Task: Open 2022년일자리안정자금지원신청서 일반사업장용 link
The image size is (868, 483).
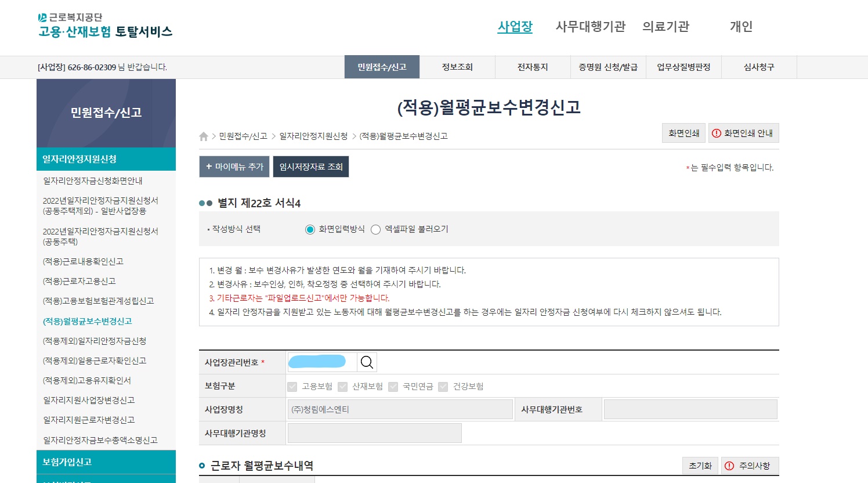Action: click(100, 206)
